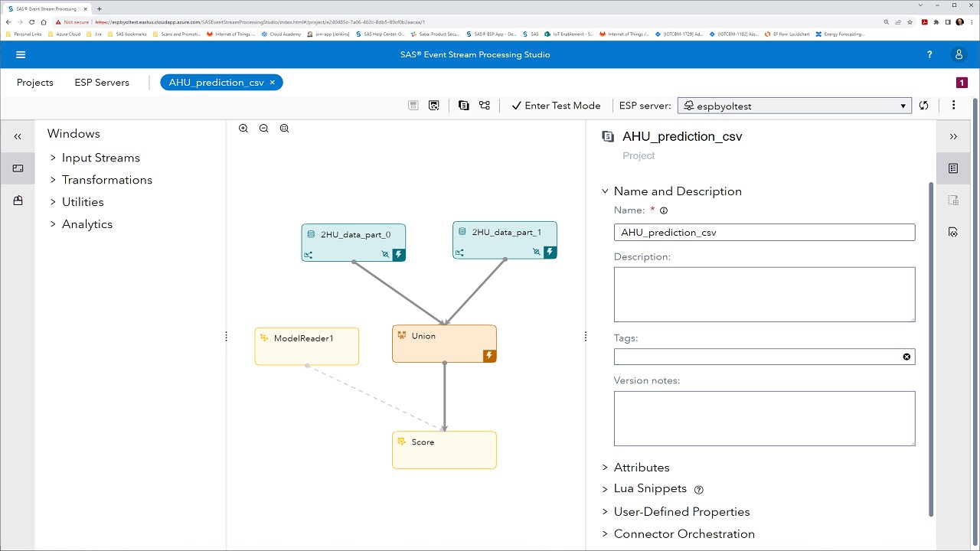Open the notifications badge showing 1
This screenshot has width=980, height=551.
coord(962,83)
